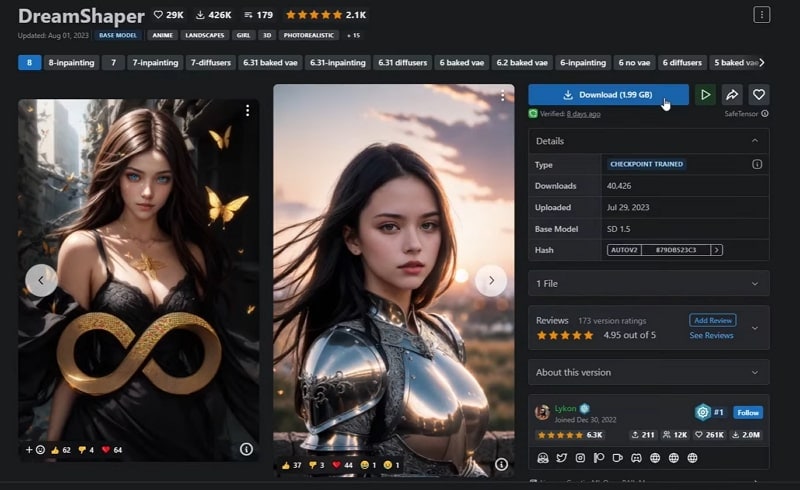Click info icon on butterfly girl image

(x=246, y=449)
